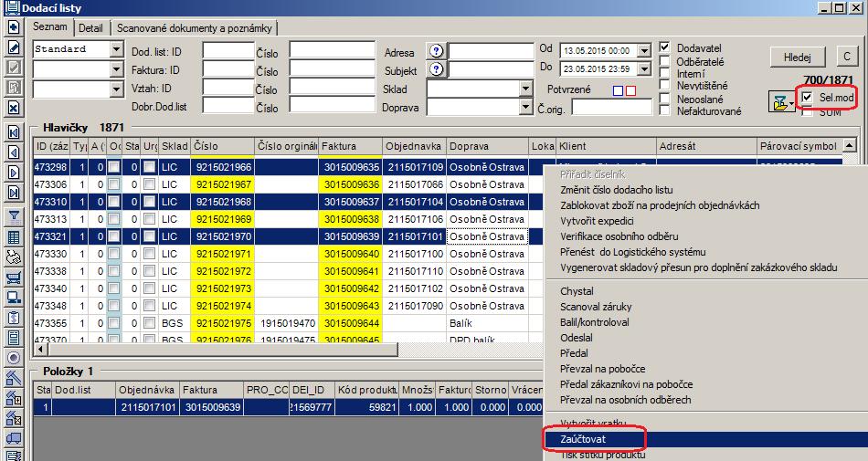Tick the Nefakturované checkbox
The height and width of the screenshot is (461, 868).
664,110
